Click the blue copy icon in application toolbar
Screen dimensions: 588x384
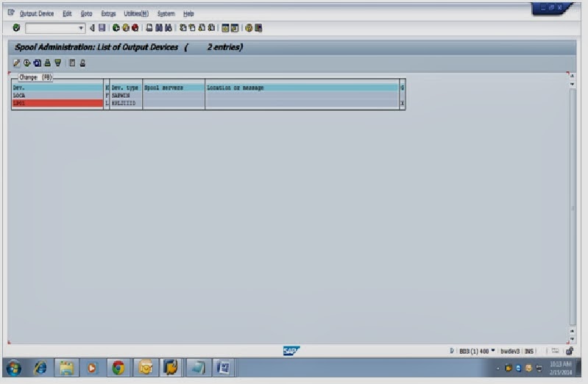pyautogui.click(x=37, y=63)
